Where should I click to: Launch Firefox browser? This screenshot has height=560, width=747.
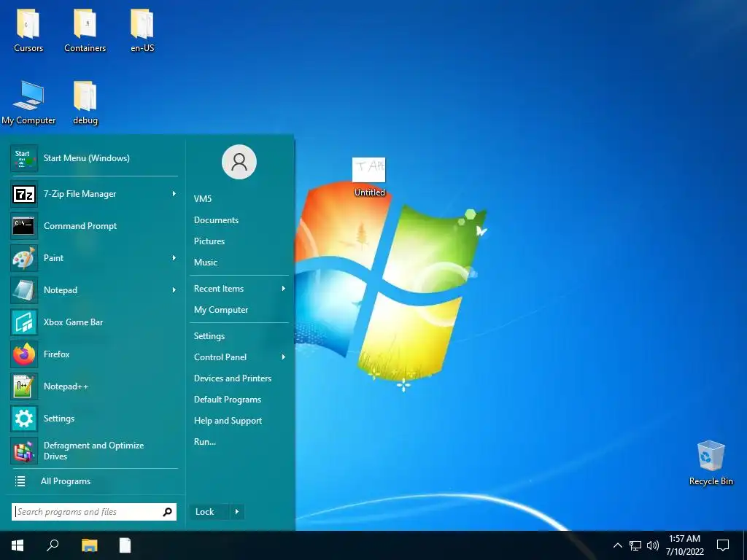94,354
